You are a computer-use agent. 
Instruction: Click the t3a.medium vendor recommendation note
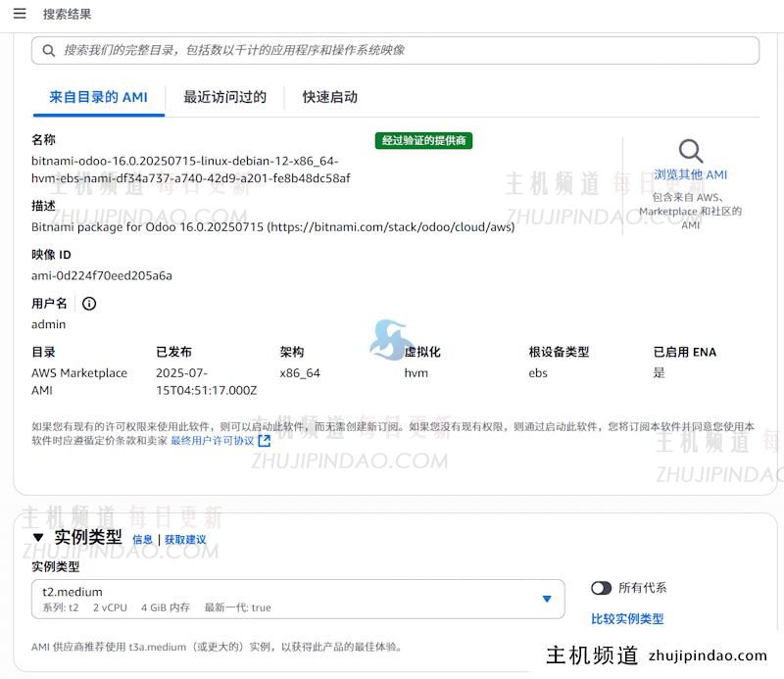point(217,647)
